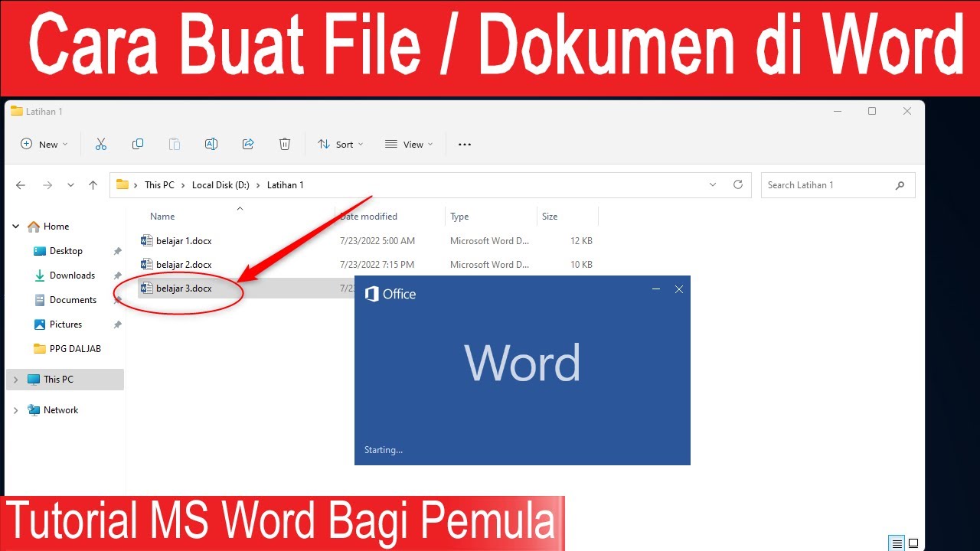Maximize the Latihan 1 Explorer window
The width and height of the screenshot is (980, 551).
(871, 111)
